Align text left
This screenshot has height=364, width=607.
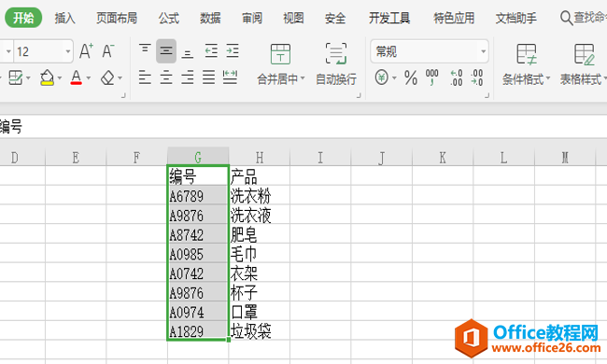145,77
